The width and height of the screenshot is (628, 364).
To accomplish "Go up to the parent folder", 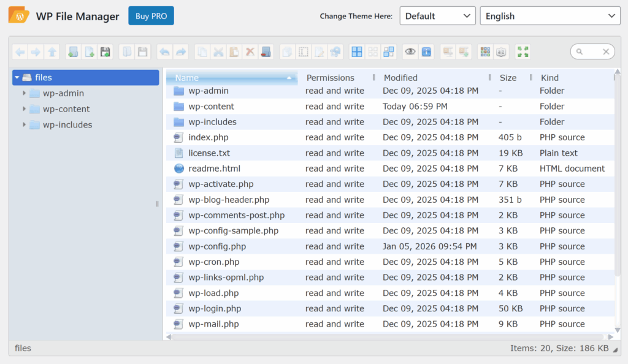I will [52, 51].
